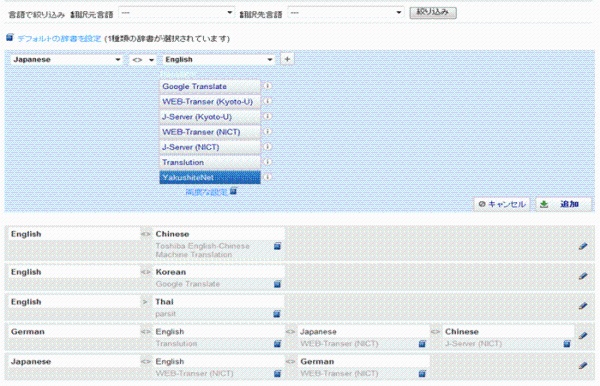Image resolution: width=600 pixels, height=386 pixels.
Task: Edit the English-Korean translation path
Action: (x=583, y=276)
